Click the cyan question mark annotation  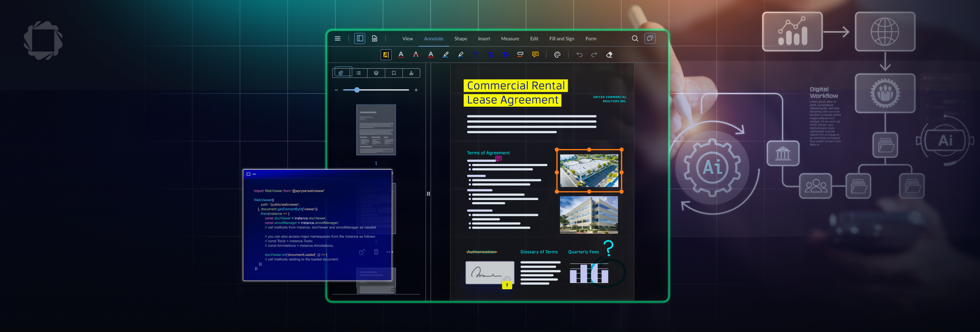click(x=608, y=248)
